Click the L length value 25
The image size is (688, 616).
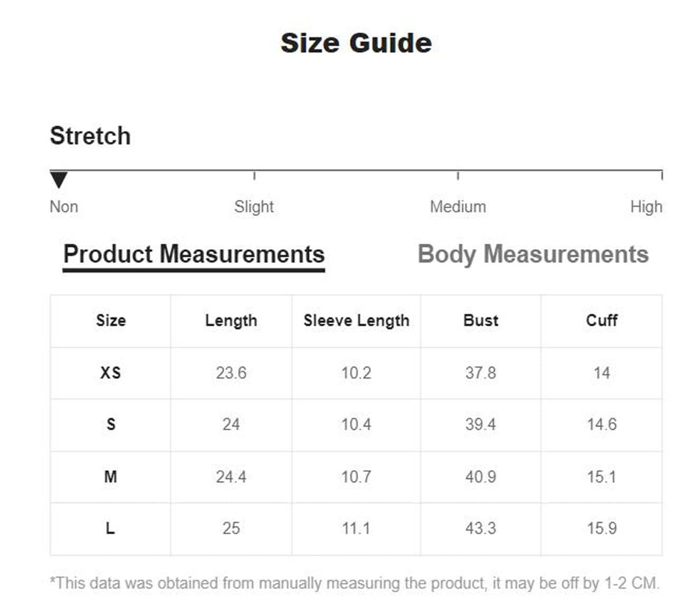point(231,528)
